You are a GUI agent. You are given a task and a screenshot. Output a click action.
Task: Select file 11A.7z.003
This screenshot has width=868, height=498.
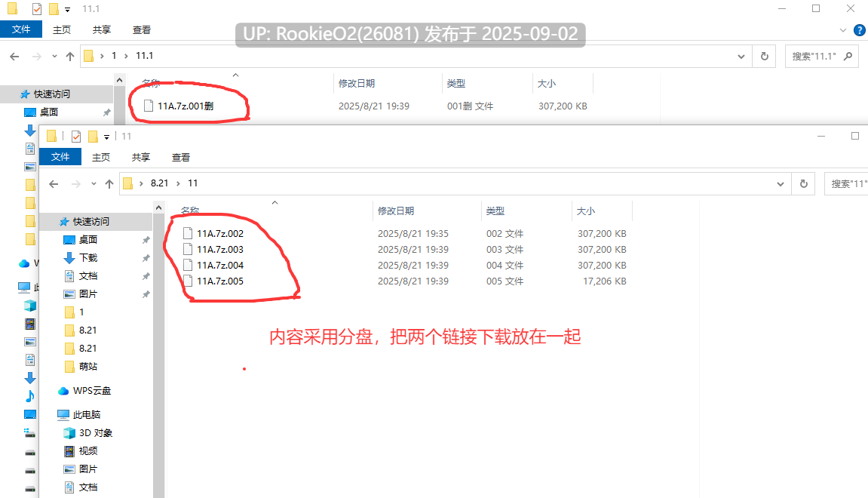[x=220, y=249]
